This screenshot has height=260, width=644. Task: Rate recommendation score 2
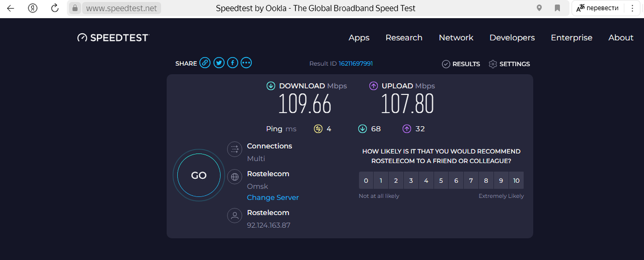click(396, 180)
